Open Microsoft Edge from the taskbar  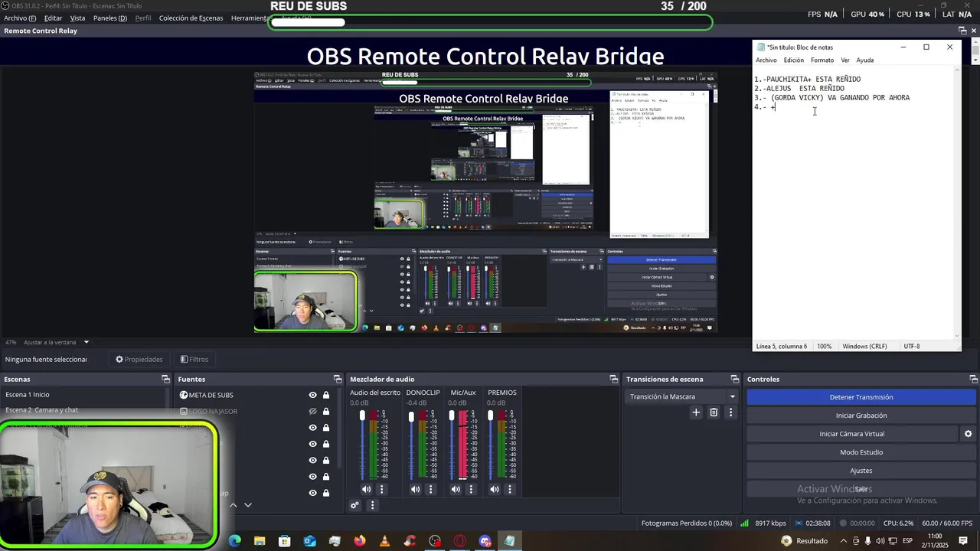(x=234, y=541)
